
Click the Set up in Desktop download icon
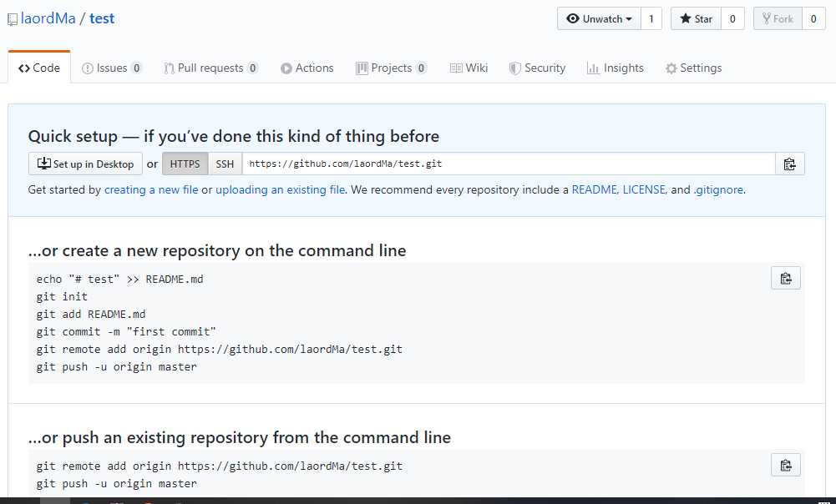tap(43, 163)
